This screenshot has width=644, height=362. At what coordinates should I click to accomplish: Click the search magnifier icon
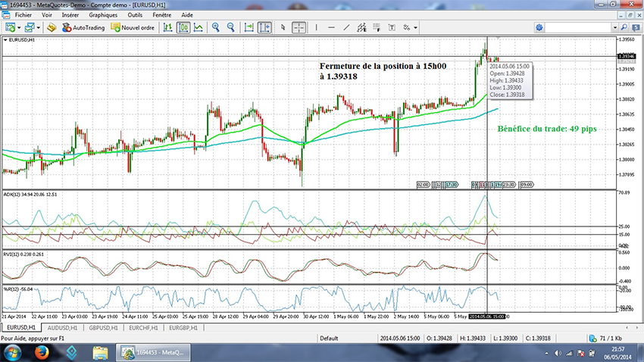(624, 27)
